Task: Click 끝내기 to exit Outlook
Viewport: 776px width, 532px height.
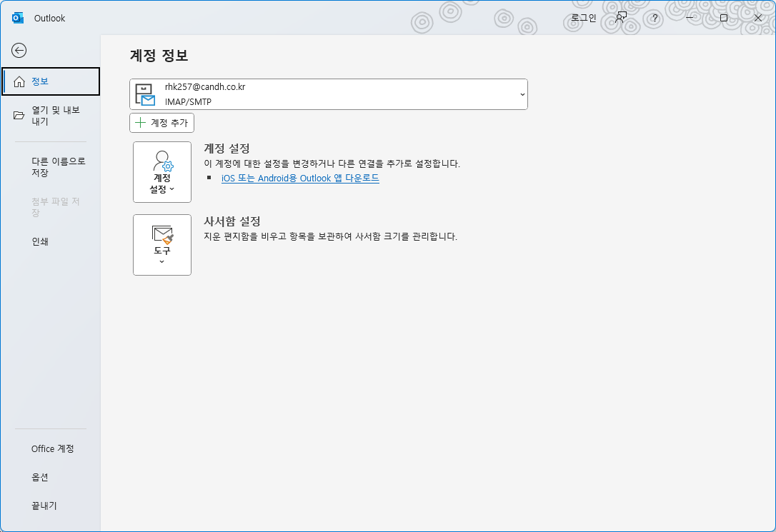Action: (51, 506)
